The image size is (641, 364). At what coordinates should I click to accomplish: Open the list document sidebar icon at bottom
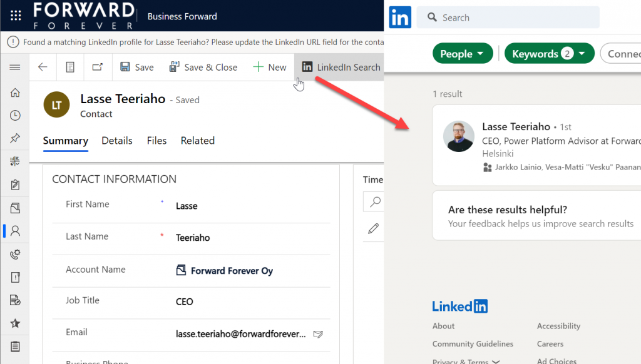(15, 346)
